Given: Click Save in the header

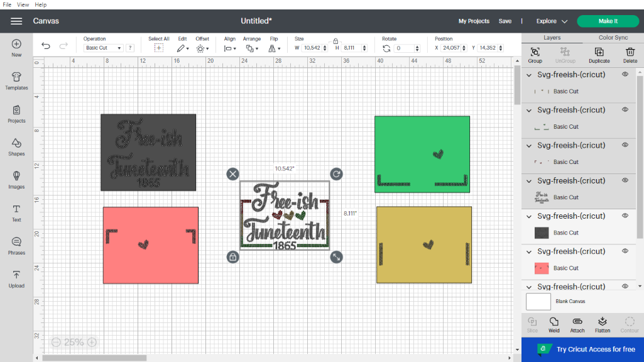Looking at the screenshot, I should pyautogui.click(x=505, y=21).
